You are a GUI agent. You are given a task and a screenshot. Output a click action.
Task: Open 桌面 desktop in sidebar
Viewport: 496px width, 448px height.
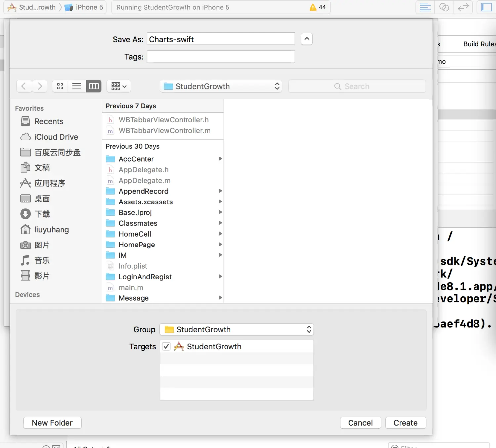[x=35, y=199]
